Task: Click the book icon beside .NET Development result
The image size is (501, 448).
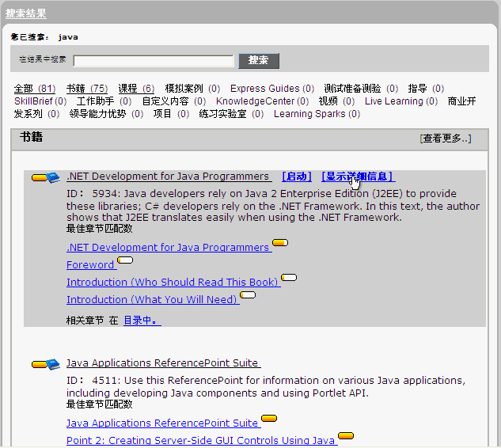Action: pyautogui.click(x=53, y=177)
